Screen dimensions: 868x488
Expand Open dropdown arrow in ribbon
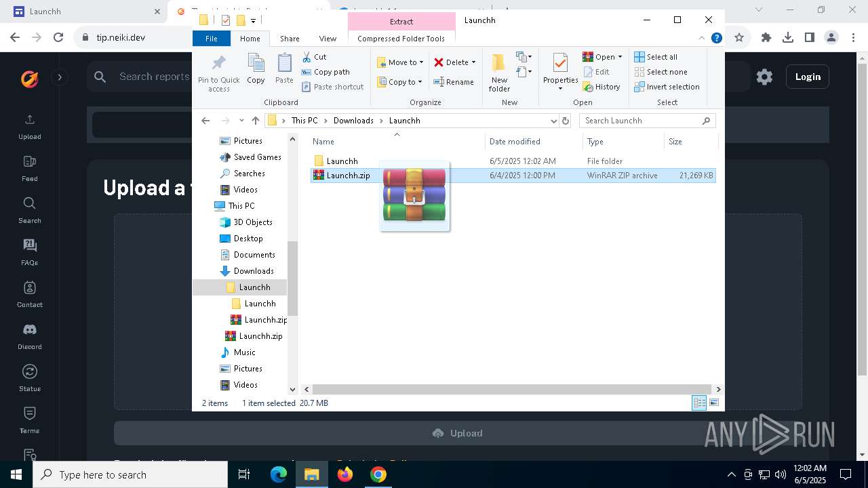click(620, 57)
